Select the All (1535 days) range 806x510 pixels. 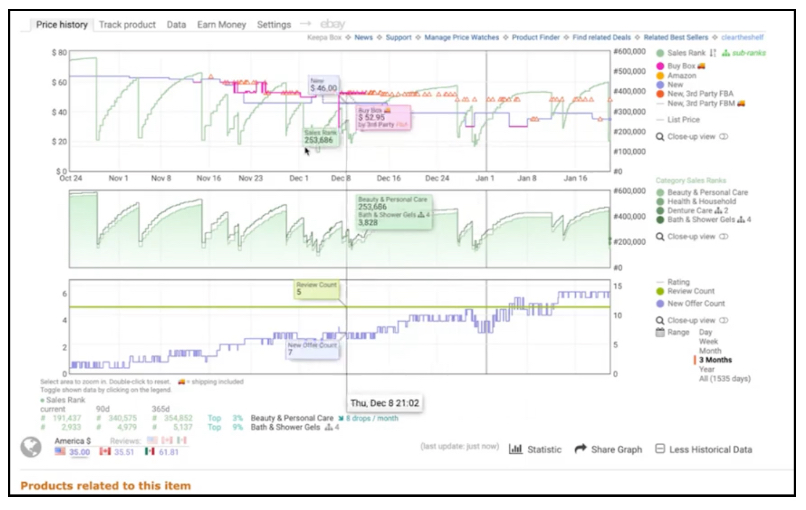(725, 379)
